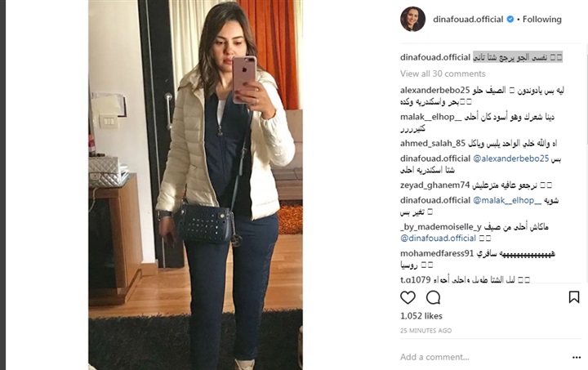Open ahmed_salah_85 commenter profile
This screenshot has height=370, width=588.
[x=433, y=143]
